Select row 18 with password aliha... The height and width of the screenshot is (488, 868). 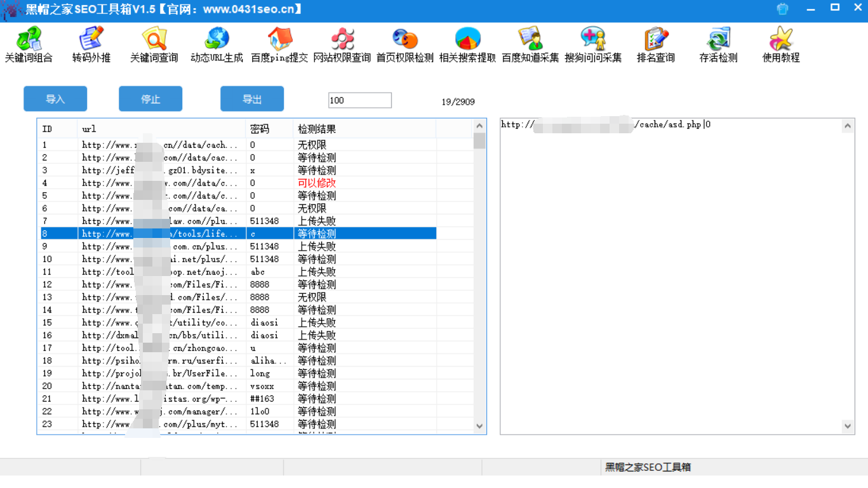click(238, 360)
